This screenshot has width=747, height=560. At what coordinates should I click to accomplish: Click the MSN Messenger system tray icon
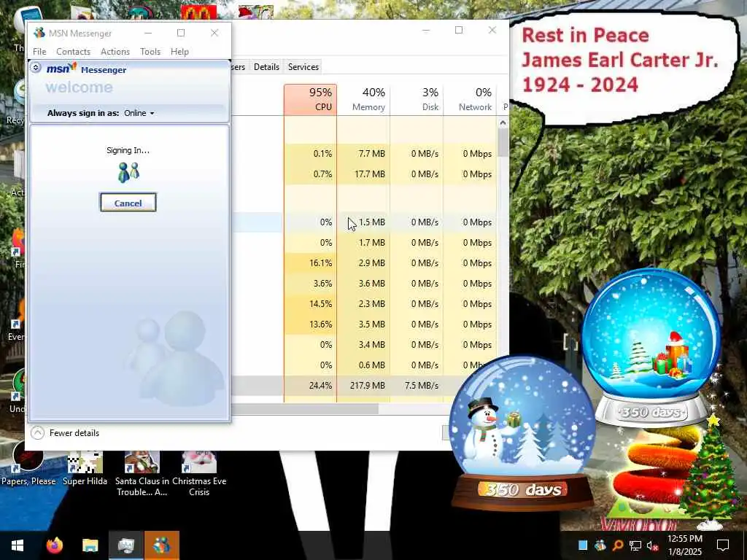coord(600,545)
